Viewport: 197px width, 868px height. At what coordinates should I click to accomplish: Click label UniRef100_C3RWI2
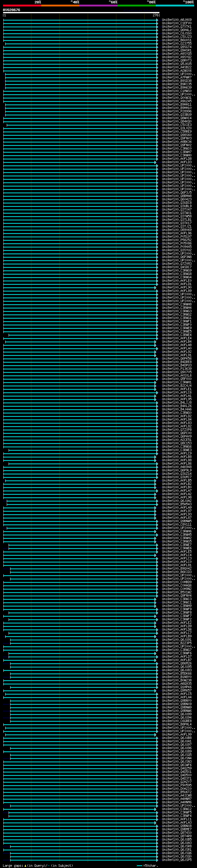[177, 809]
